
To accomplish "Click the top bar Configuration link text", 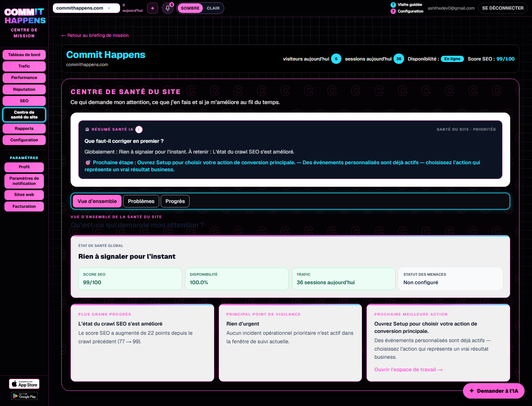I will [x=410, y=11].
